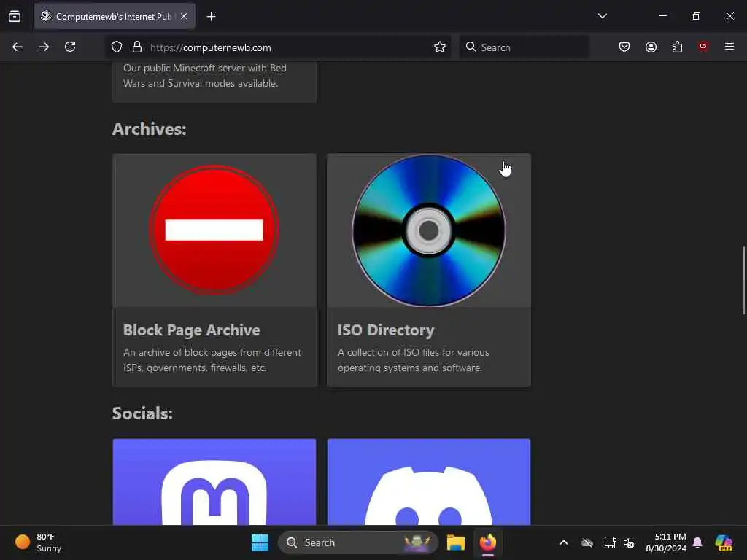Open the Mastodon social card

214,482
